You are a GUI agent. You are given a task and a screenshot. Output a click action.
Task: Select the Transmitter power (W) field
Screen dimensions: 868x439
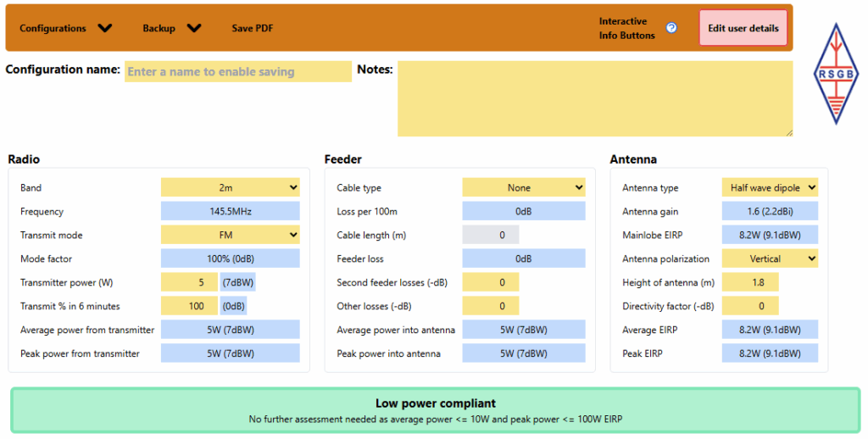(189, 282)
